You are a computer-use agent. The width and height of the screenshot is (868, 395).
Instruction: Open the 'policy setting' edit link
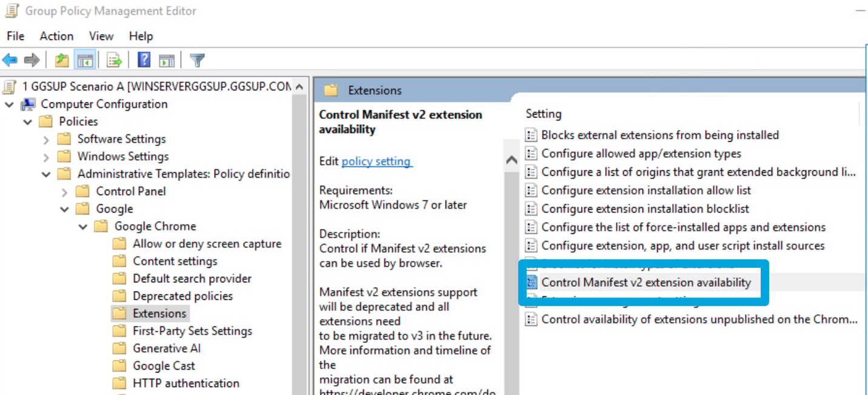click(376, 161)
